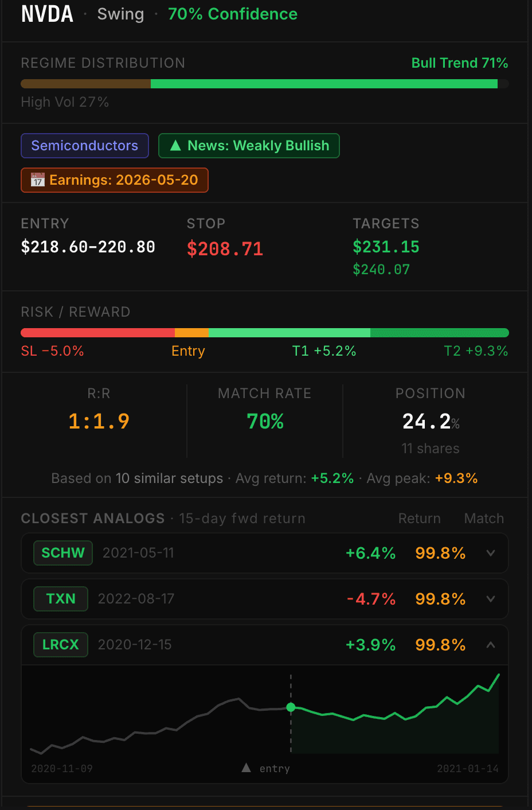Screen dimensions: 532x810
Task: Click the SCHW ticker badge
Action: (x=63, y=553)
